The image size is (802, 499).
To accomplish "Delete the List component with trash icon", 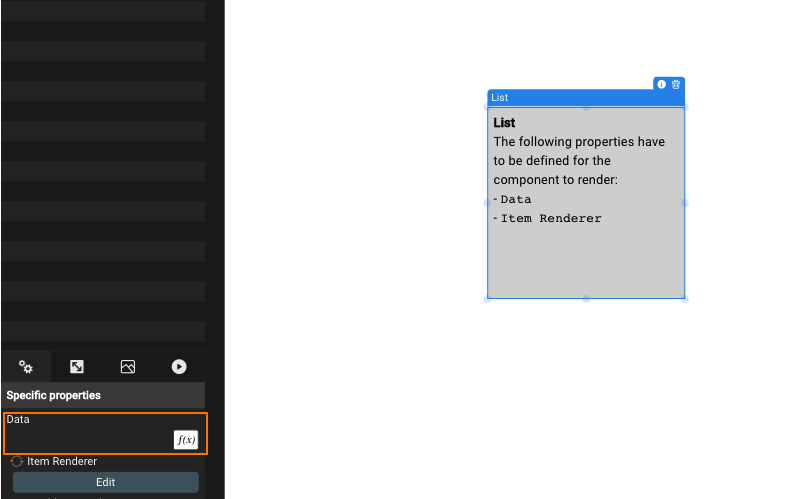I will coord(676,85).
